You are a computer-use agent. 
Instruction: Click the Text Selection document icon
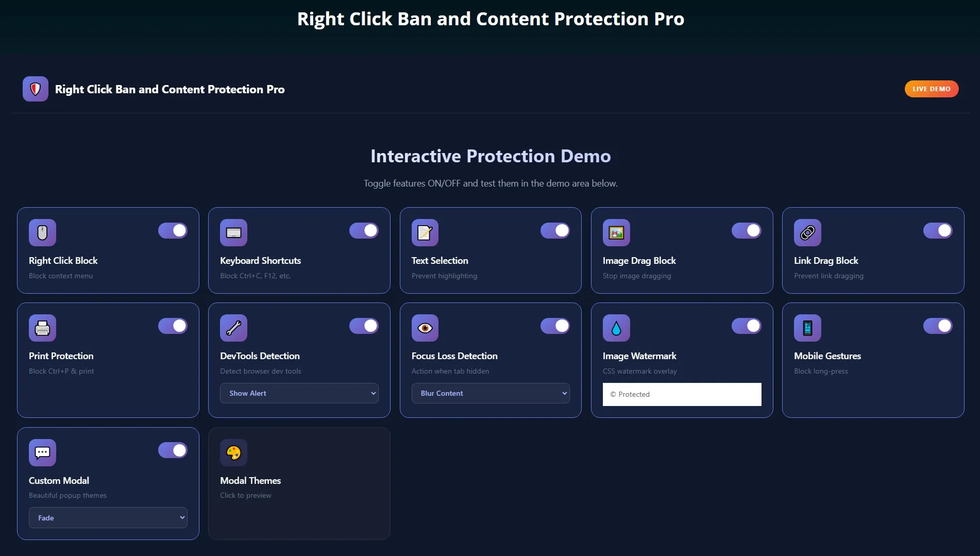point(425,232)
